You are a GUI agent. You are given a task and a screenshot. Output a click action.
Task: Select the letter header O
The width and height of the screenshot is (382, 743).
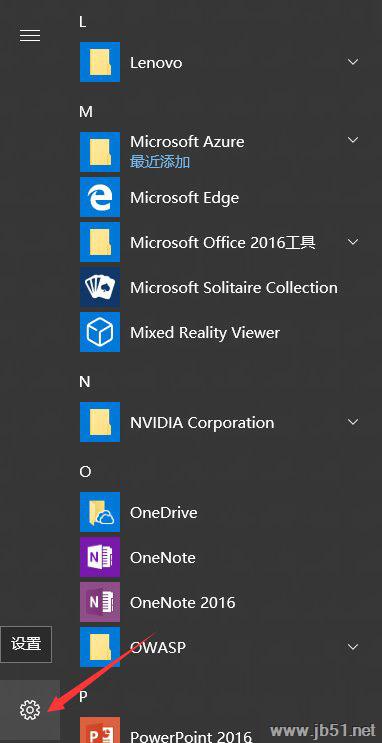(85, 472)
